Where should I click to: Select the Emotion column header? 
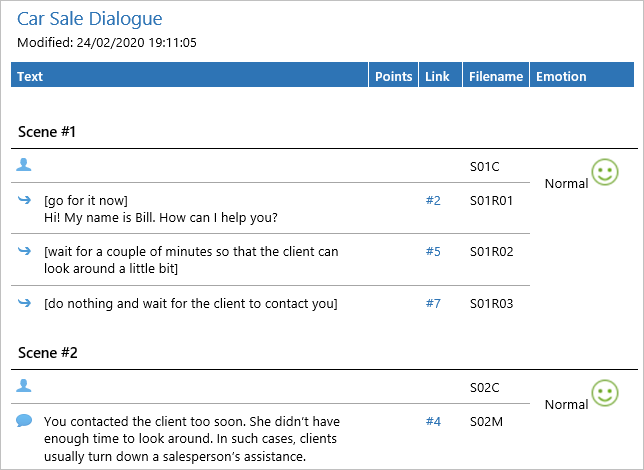[561, 77]
